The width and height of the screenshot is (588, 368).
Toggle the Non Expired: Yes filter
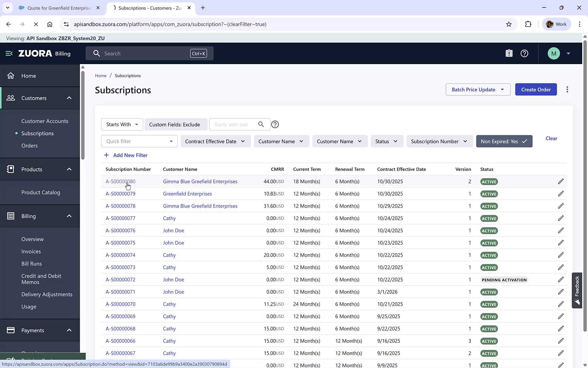click(504, 141)
